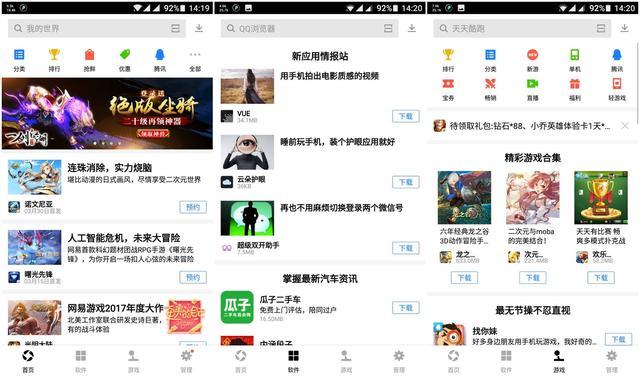Tap the red 新游 new-games icon
The height and width of the screenshot is (378, 640).
533,55
